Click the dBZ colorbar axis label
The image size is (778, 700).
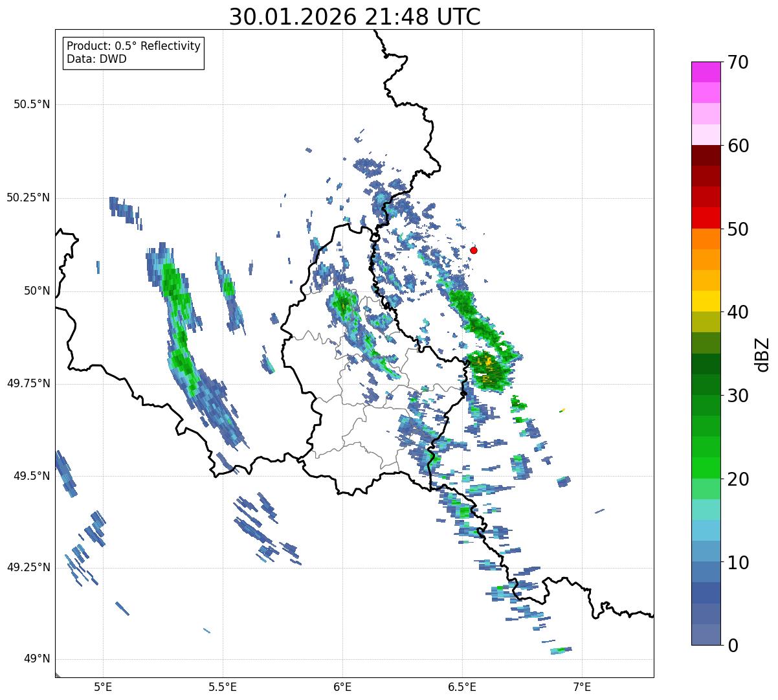[x=763, y=354]
